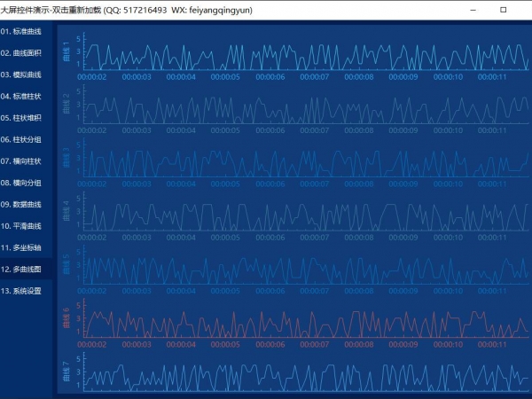Switch to 11. 多坐标轴 page
This screenshot has height=399, width=532.
[27, 246]
